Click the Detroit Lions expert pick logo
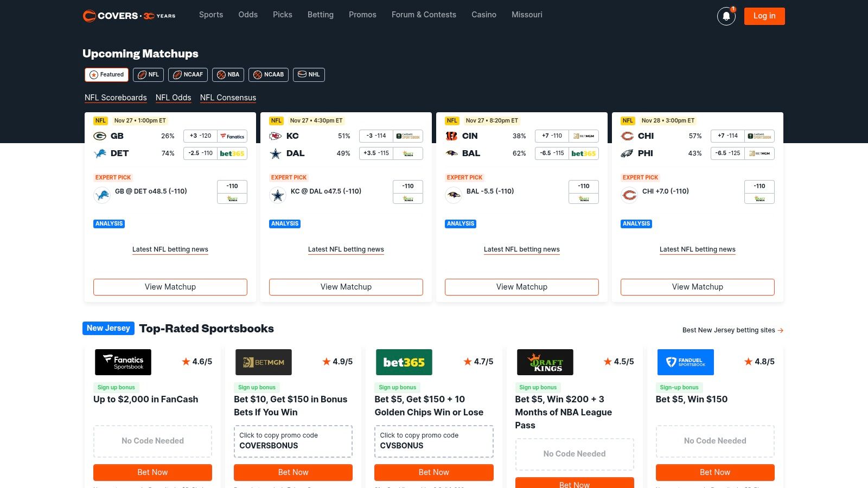Screen dimensions: 868x488 pos(102,195)
